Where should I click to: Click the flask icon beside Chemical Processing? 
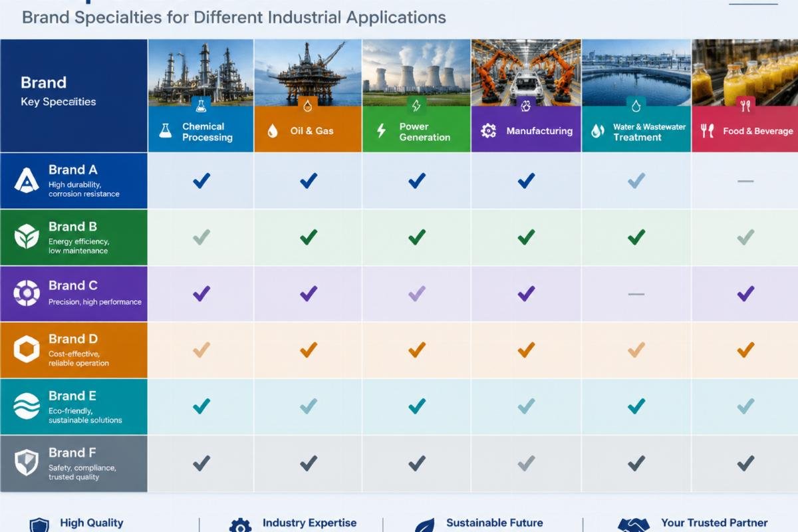tap(166, 131)
